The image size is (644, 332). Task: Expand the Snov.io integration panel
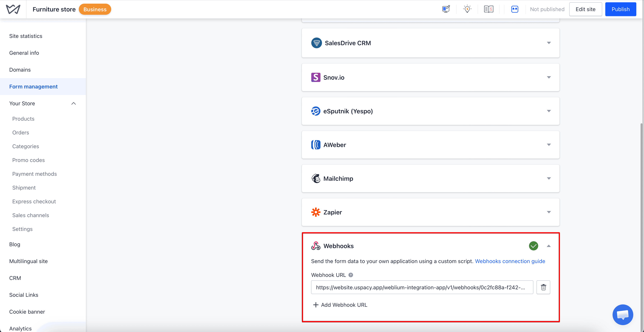click(549, 77)
